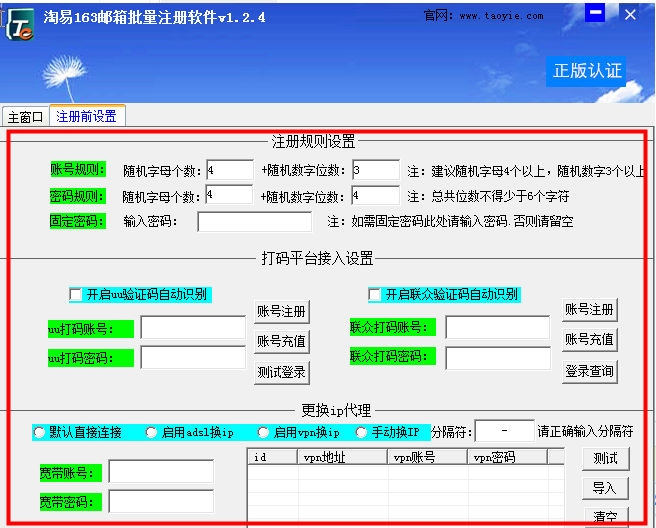656x528 pixels.
Task: Minimize the window with the blue button
Action: pos(595,13)
